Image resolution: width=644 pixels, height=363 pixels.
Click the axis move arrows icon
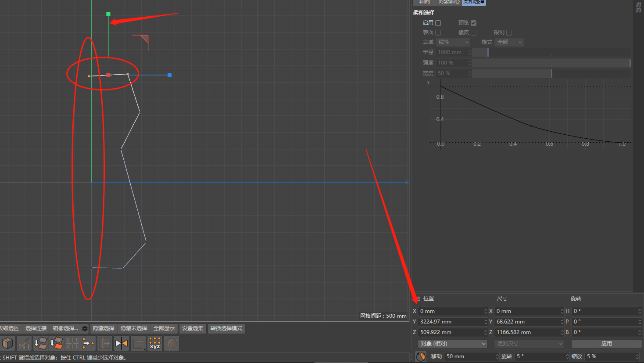pyautogui.click(x=138, y=343)
